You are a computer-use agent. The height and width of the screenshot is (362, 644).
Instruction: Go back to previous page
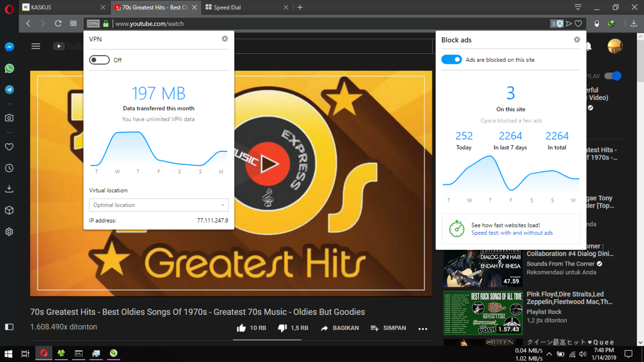[28, 24]
